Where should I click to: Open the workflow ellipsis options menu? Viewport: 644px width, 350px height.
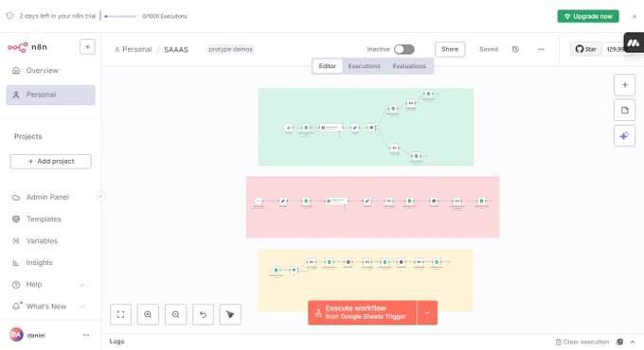tap(541, 49)
